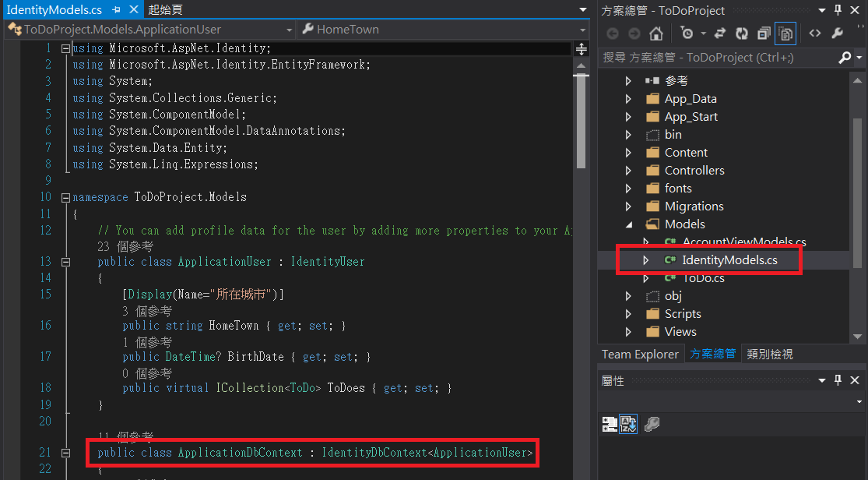The width and height of the screenshot is (868, 480).
Task: Expand the Migrations folder arrow
Action: 628,206
